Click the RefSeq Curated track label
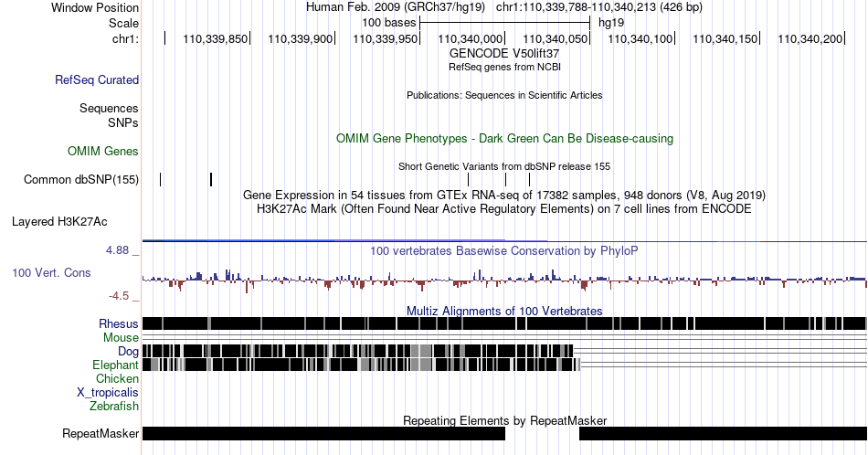 (97, 79)
